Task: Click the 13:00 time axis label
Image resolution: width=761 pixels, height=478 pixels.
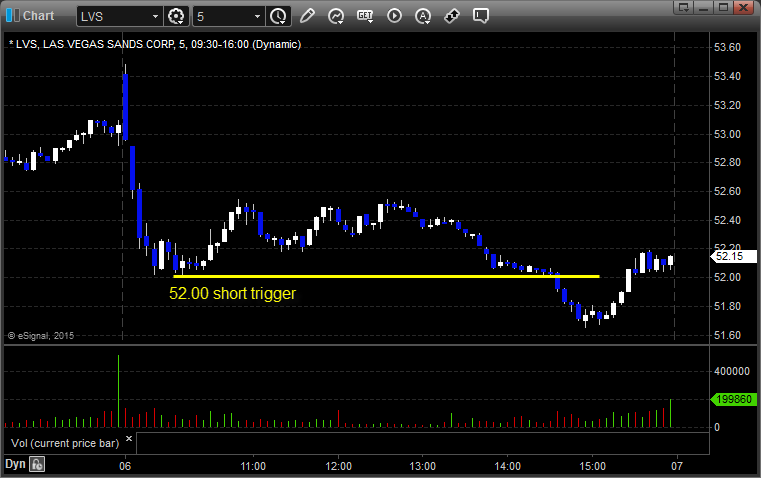Action: coord(422,466)
